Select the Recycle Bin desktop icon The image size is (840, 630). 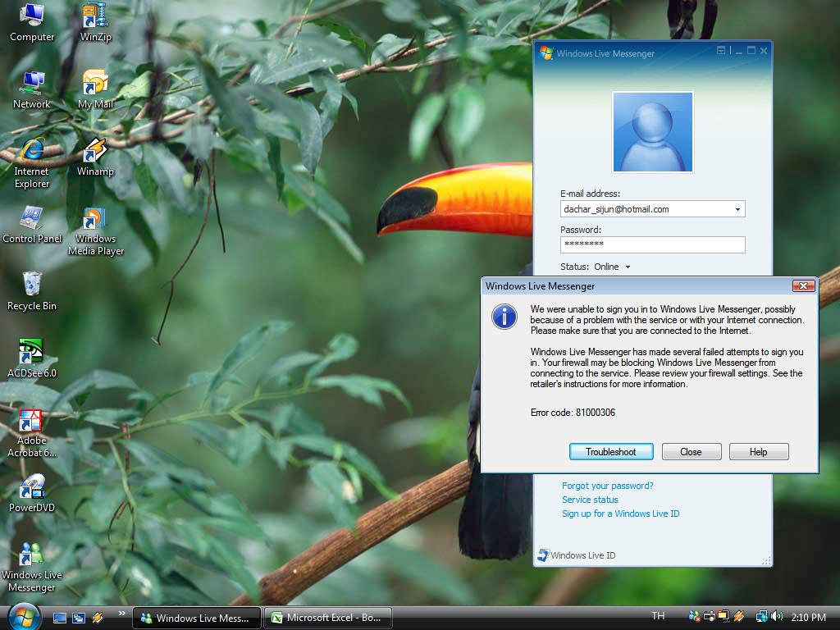click(32, 291)
